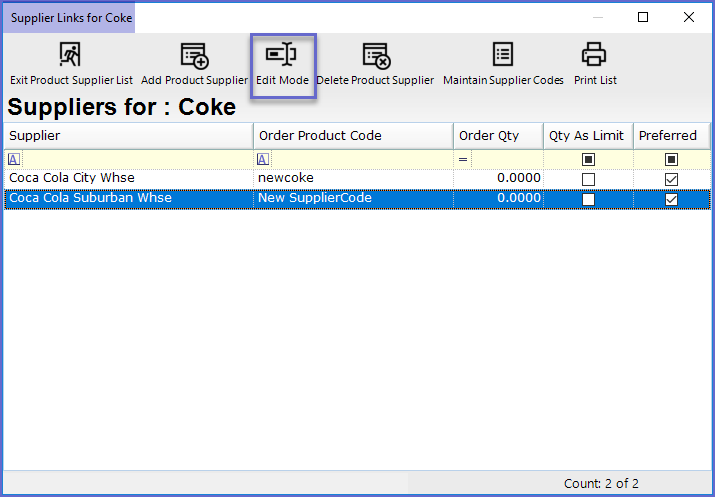Open Order Qty filter equals operator
The width and height of the screenshot is (715, 497).
463,159
